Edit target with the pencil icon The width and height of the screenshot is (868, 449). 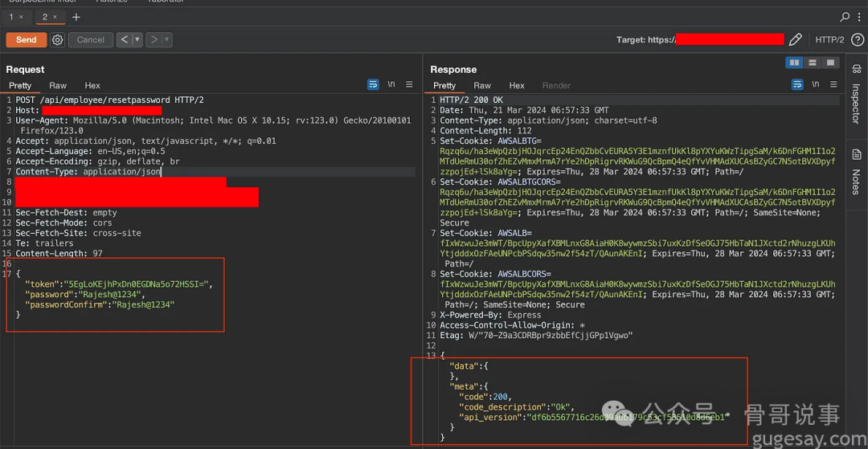click(795, 40)
